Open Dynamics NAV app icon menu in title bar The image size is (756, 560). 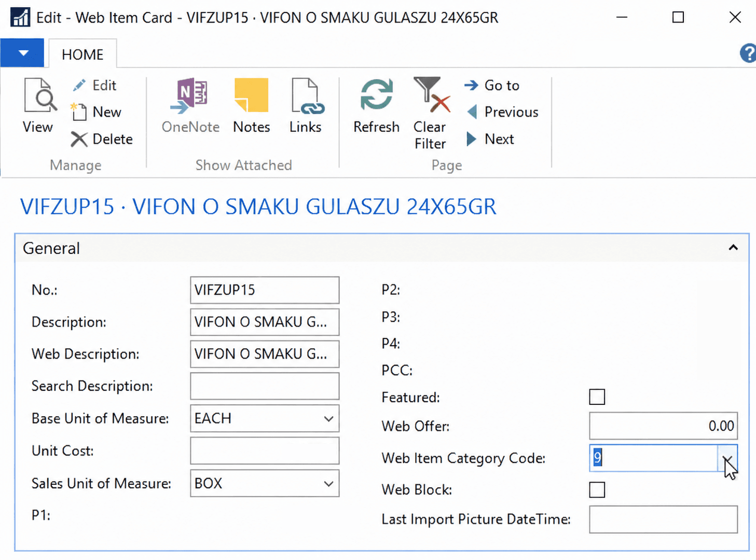[x=20, y=17]
